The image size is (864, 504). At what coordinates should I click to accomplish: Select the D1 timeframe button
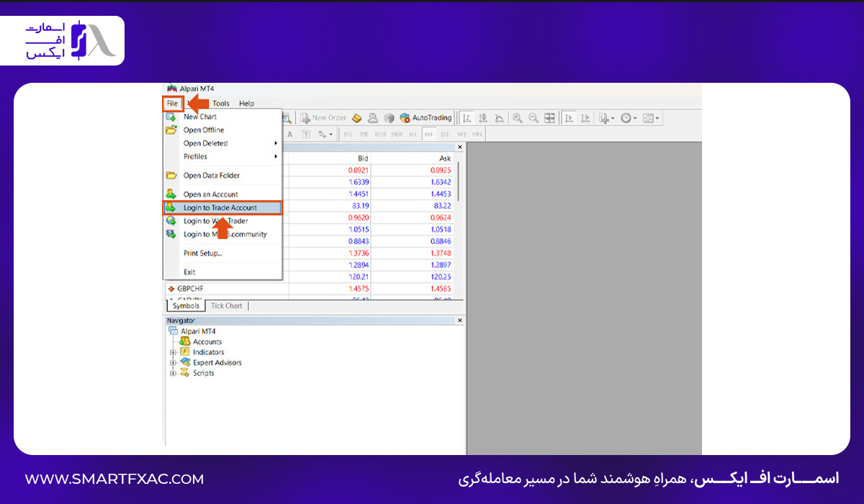[445, 135]
